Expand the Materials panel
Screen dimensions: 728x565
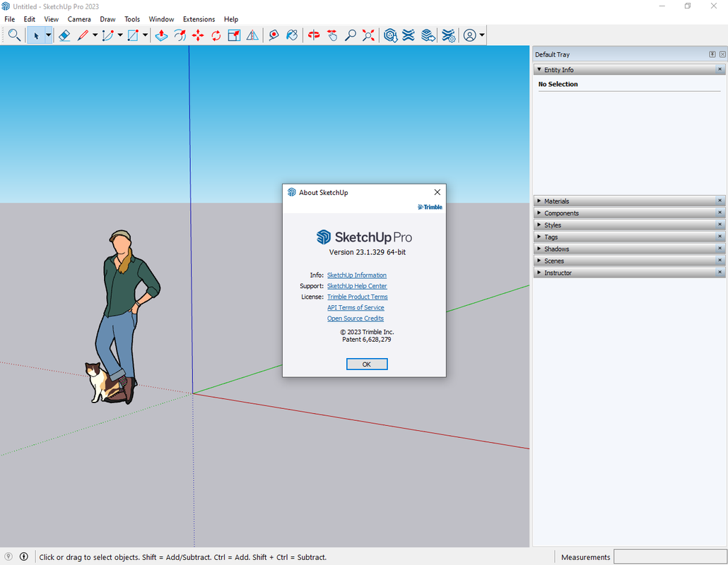(x=539, y=201)
